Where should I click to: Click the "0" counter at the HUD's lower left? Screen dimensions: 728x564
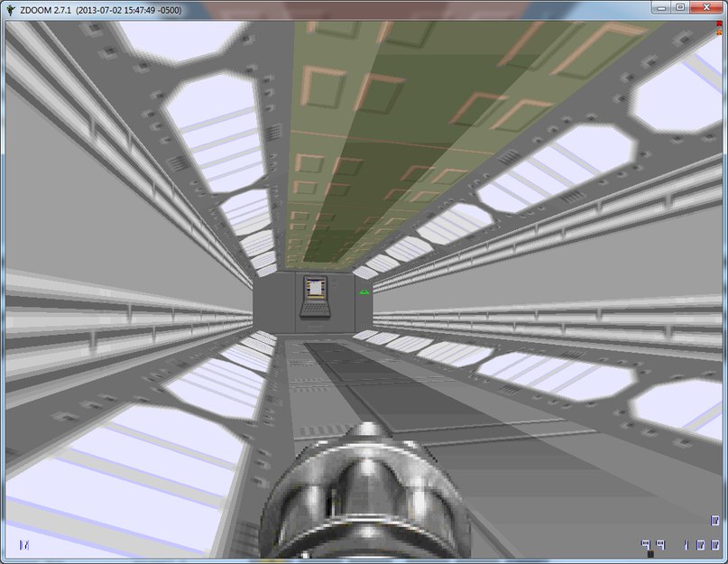pos(24,545)
